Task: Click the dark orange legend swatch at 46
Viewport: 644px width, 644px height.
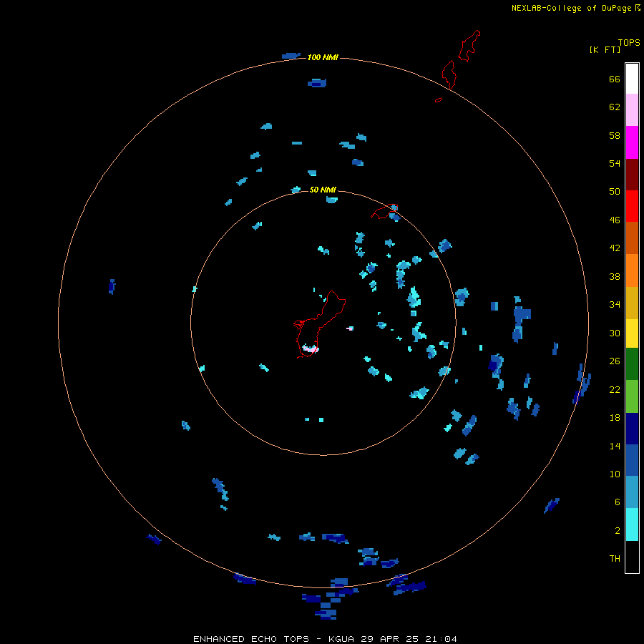Action: tap(632, 238)
